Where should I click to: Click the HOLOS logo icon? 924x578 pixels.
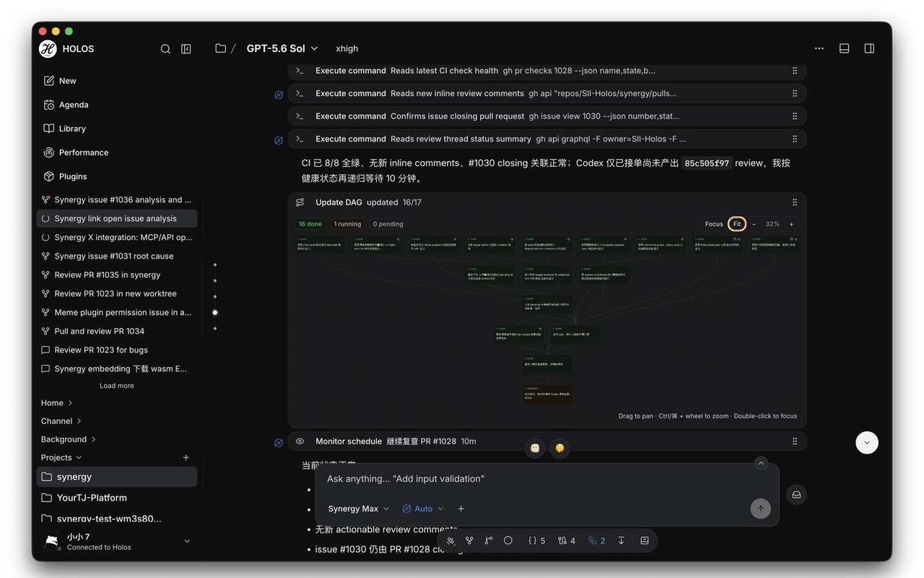[48, 48]
